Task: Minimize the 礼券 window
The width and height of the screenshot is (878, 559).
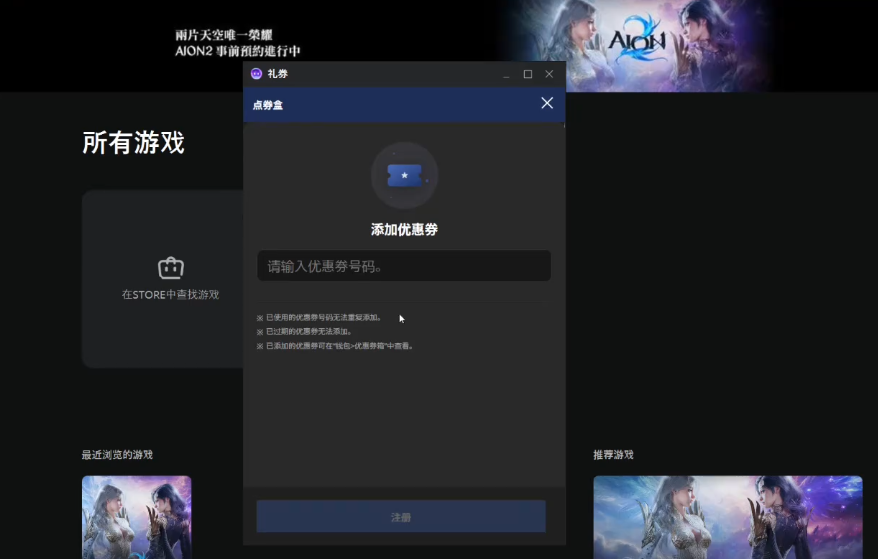Action: pyautogui.click(x=507, y=74)
